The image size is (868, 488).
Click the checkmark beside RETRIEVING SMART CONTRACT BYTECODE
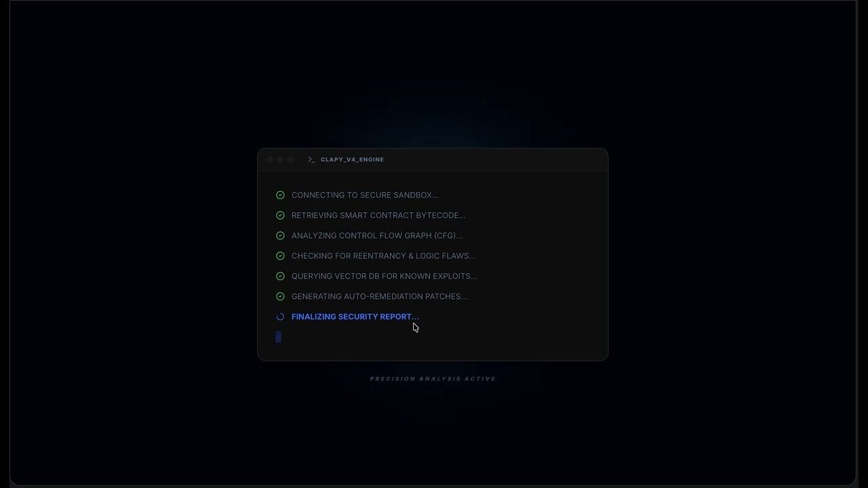(281, 216)
